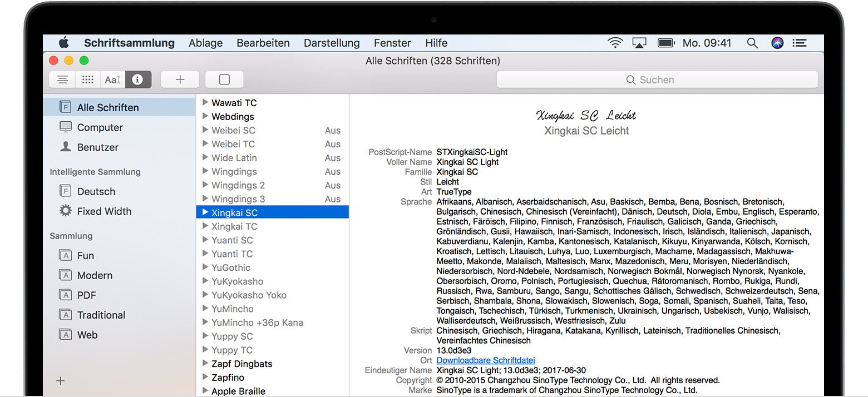
Task: Open the Darstellung menu
Action: coord(332,43)
